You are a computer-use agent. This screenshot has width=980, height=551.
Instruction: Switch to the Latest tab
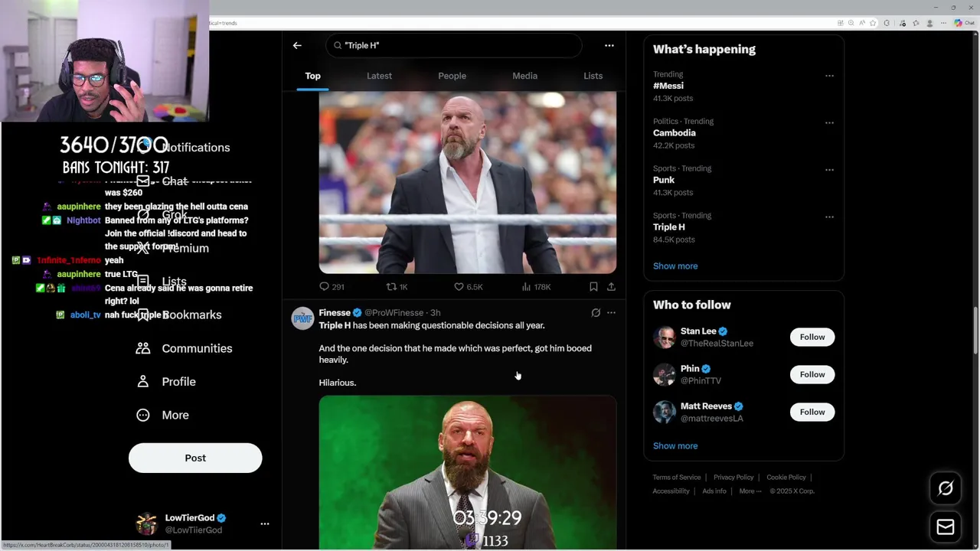point(379,76)
